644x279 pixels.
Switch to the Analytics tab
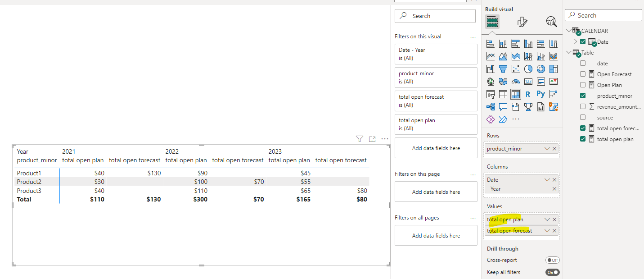551,22
